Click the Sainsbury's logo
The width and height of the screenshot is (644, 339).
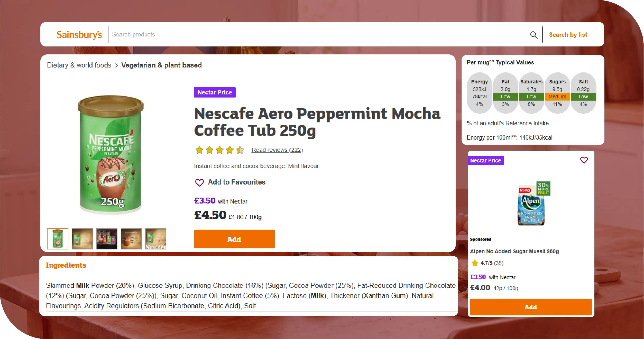(79, 35)
